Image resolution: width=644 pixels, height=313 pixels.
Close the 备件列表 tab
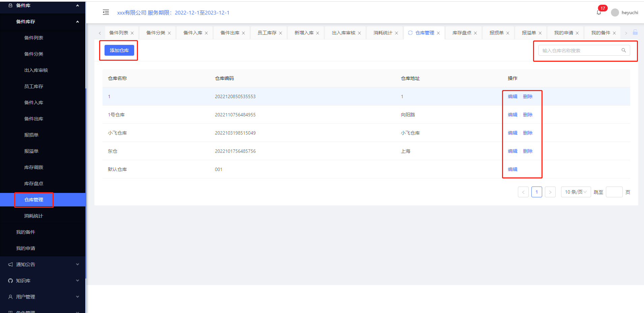(x=132, y=33)
